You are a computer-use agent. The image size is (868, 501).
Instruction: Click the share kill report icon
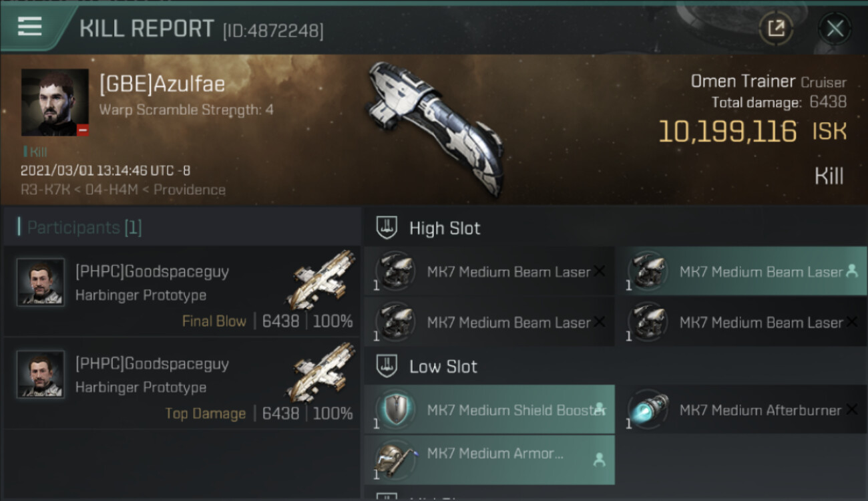click(x=776, y=29)
